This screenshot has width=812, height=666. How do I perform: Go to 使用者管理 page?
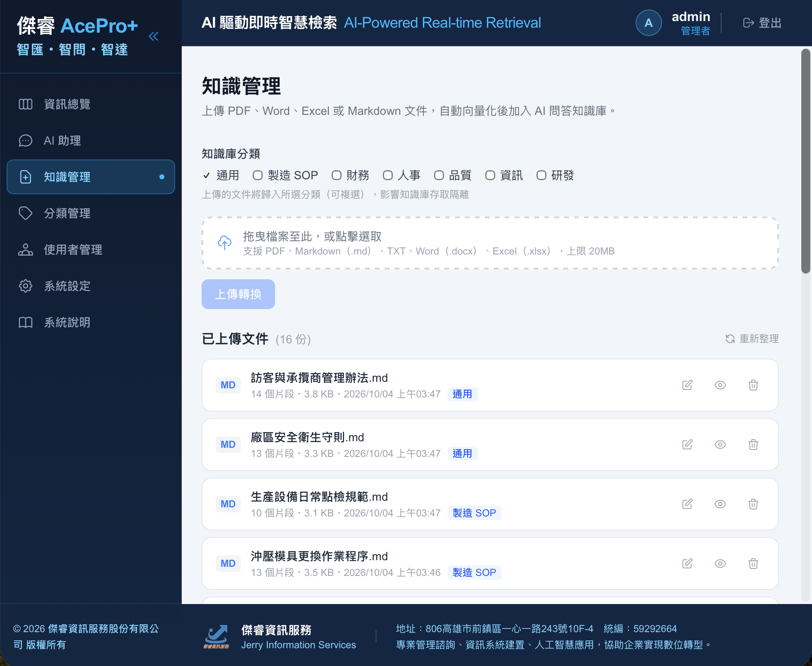click(91, 250)
